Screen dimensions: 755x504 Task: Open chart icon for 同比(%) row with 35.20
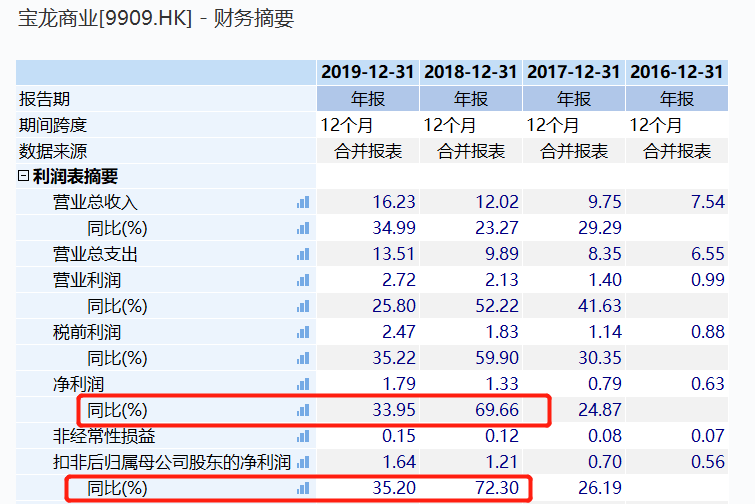303,489
